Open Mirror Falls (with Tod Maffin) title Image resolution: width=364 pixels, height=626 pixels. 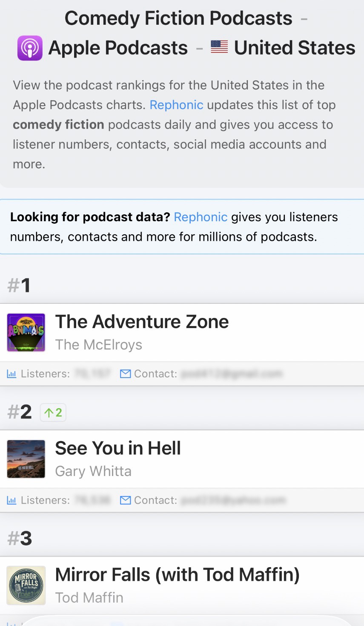tap(177, 574)
